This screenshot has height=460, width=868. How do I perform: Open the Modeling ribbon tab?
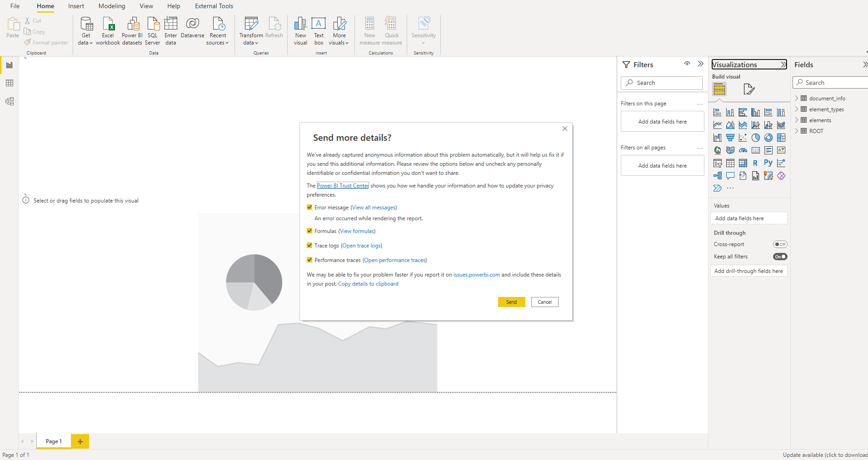click(x=112, y=6)
